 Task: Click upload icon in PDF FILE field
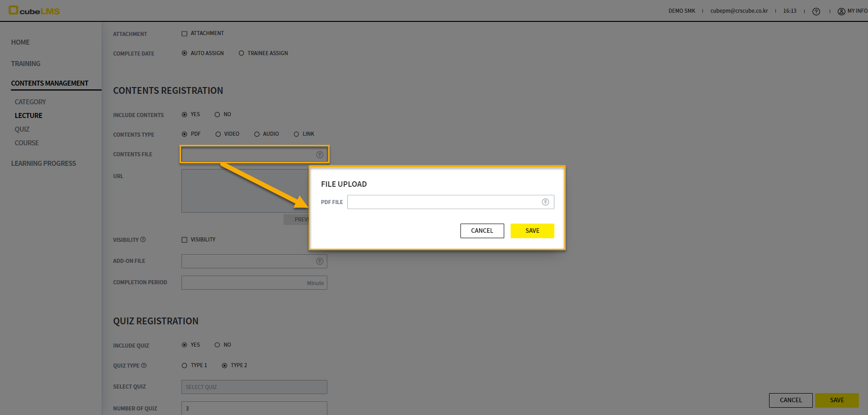(x=545, y=202)
